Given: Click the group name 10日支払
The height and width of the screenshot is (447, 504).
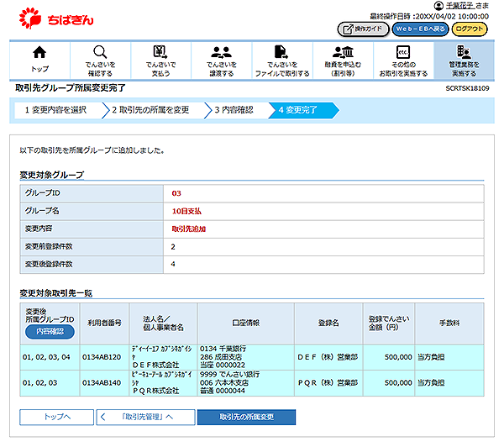Looking at the screenshot, I should tap(186, 211).
